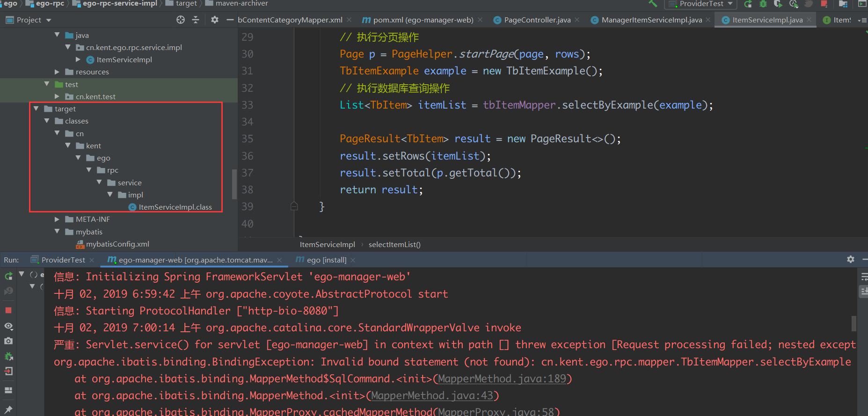
Task: Click selectItemList() in the breadcrumb
Action: 394,244
